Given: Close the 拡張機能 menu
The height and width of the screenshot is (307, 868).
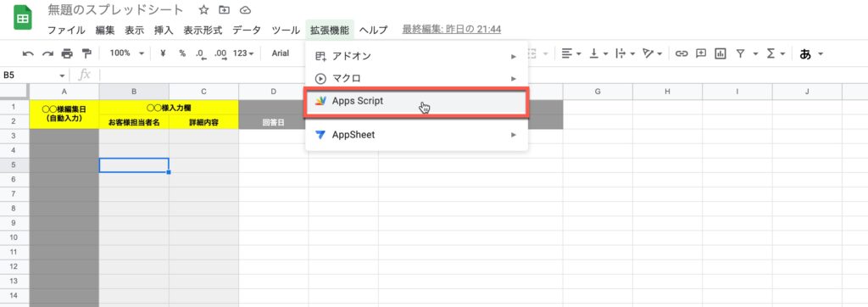Looking at the screenshot, I should (x=330, y=30).
